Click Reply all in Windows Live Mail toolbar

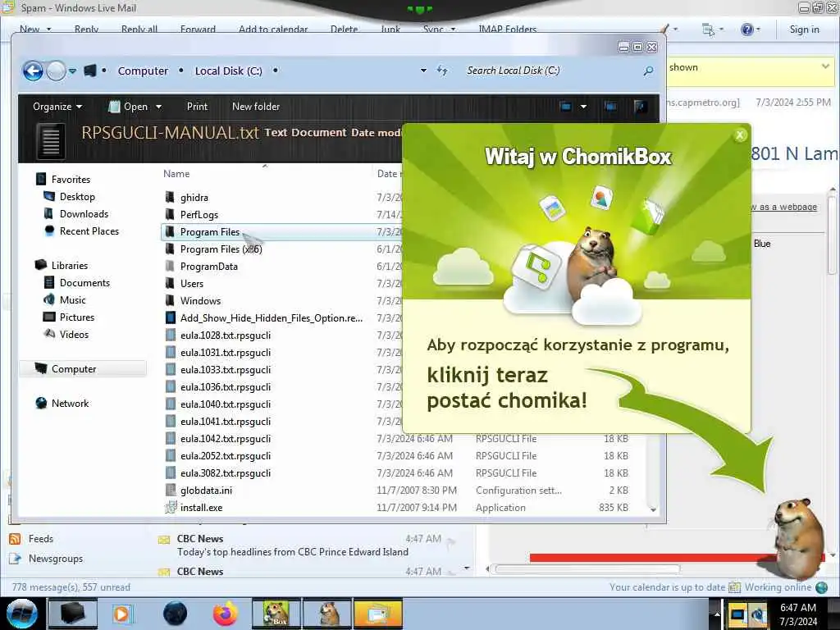[x=139, y=30]
